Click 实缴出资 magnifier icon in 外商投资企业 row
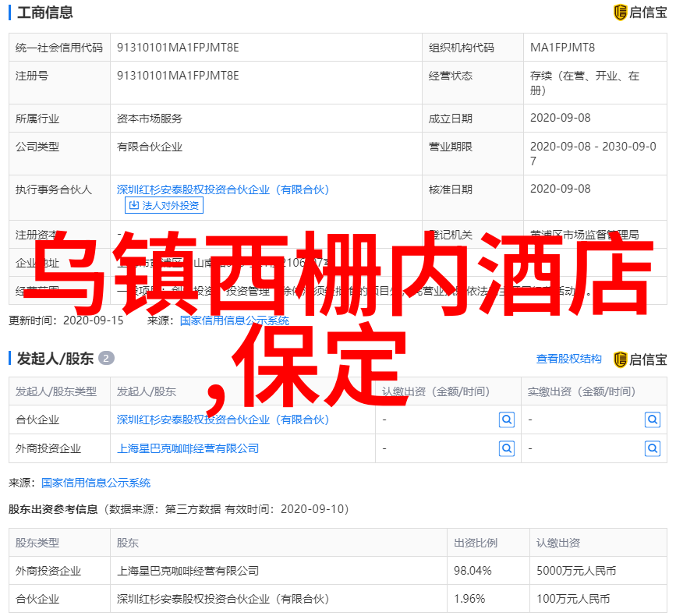Screen dimensions: 676x616 pos(653,448)
